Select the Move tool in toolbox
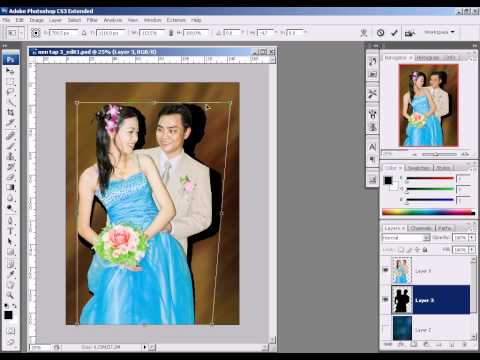 coord(10,71)
